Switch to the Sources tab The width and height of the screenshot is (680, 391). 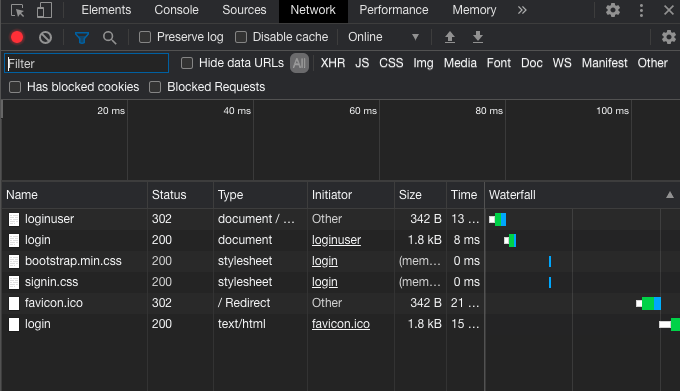pyautogui.click(x=244, y=10)
